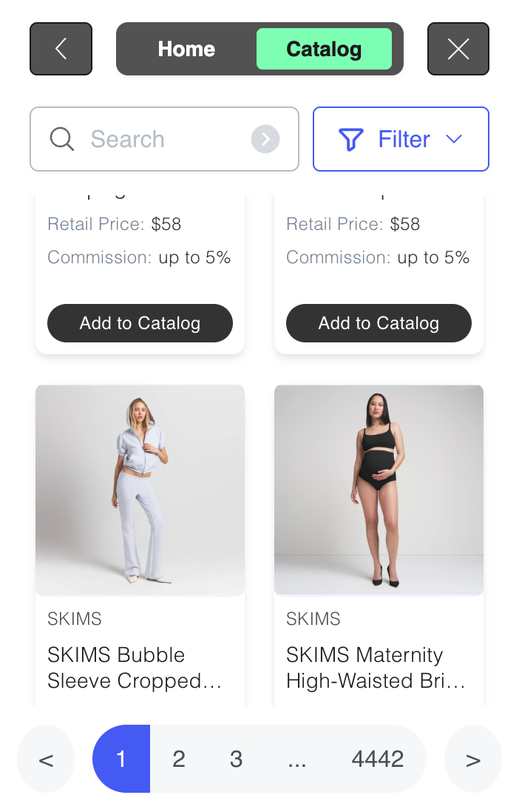Add right $58 product to catalog
Viewport: 519px width, 812px height.
tap(379, 323)
